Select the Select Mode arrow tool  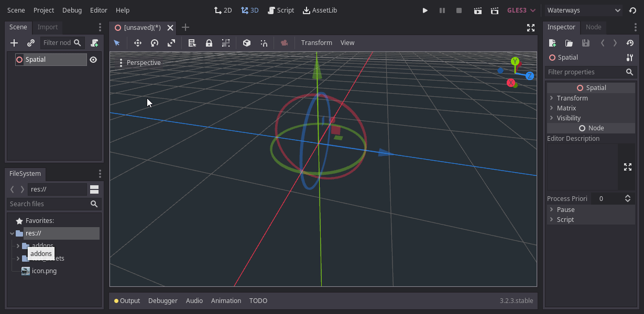117,43
